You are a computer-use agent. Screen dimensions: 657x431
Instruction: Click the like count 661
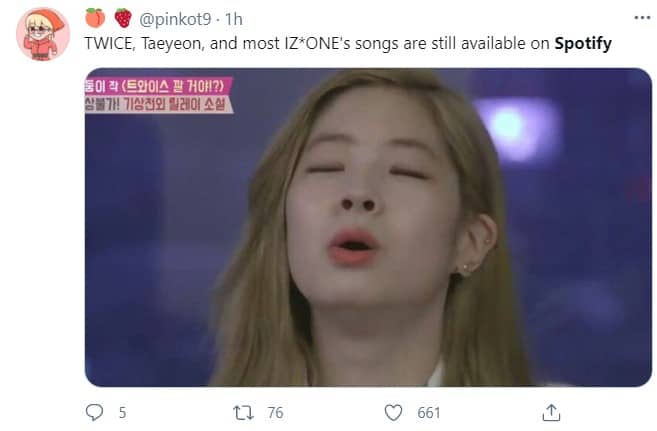[429, 413]
